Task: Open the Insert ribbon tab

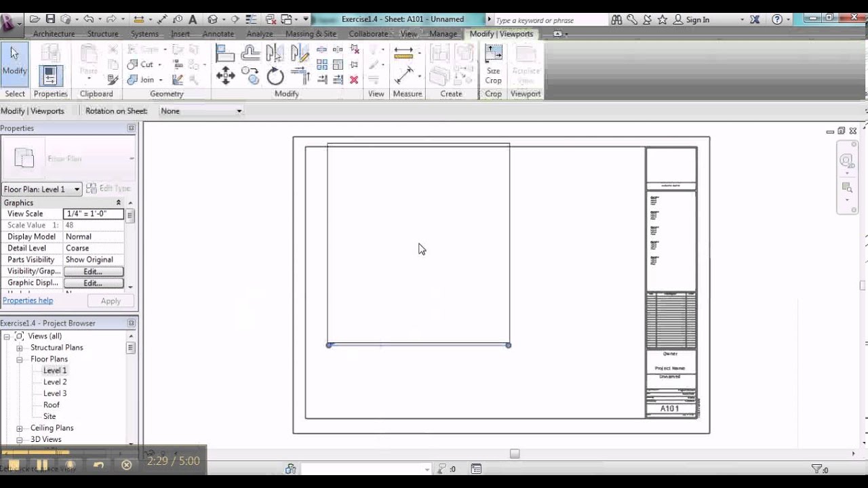Action: [180, 34]
